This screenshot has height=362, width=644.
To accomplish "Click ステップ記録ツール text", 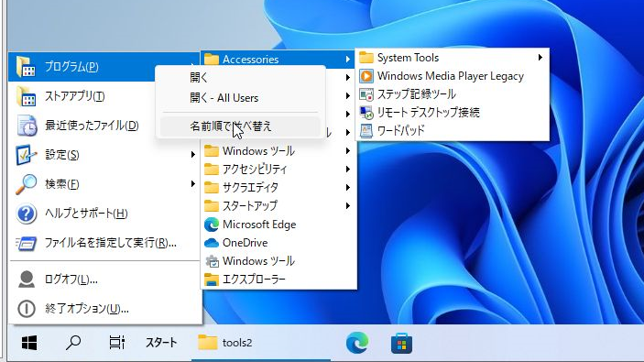I will tap(417, 94).
